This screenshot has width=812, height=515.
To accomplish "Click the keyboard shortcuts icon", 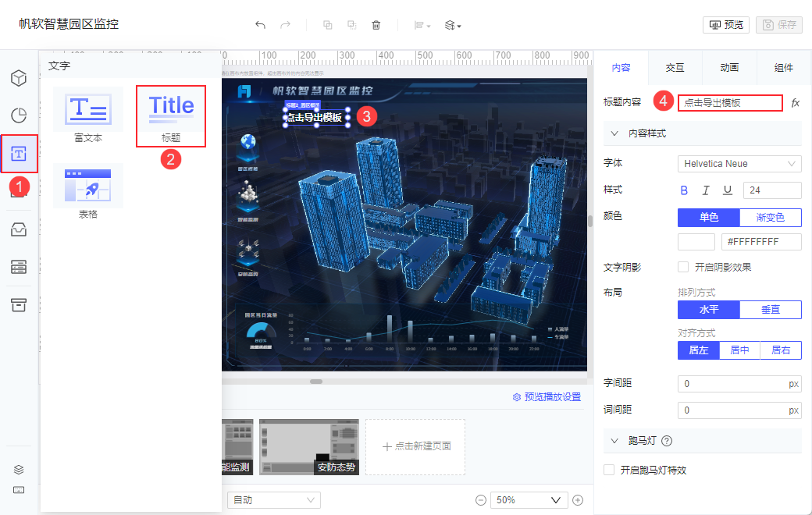I will pos(19,490).
